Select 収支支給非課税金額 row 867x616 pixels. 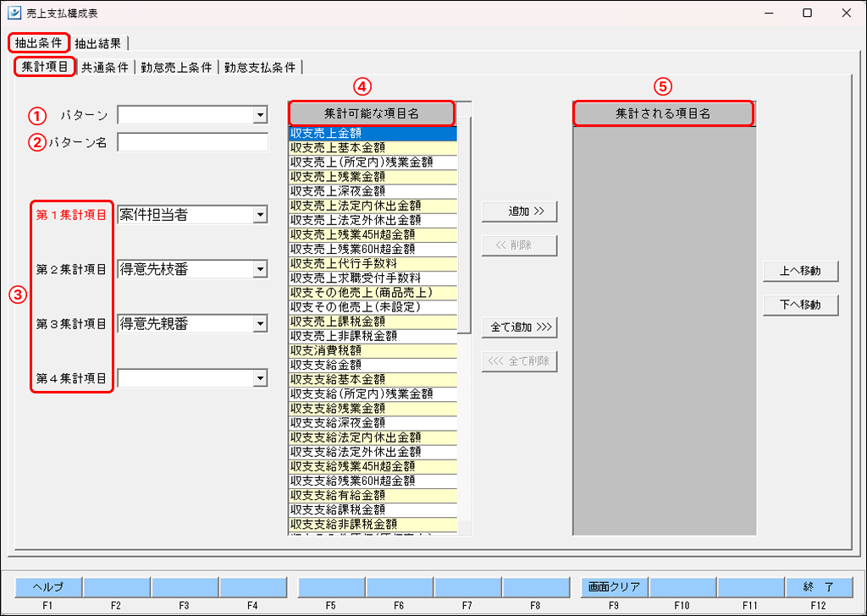(x=373, y=524)
